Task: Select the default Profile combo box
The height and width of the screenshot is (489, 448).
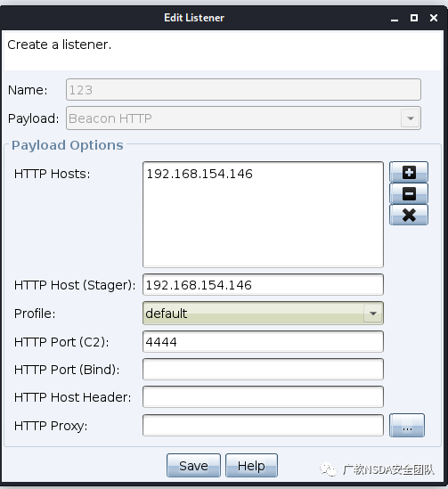Action: [263, 314]
